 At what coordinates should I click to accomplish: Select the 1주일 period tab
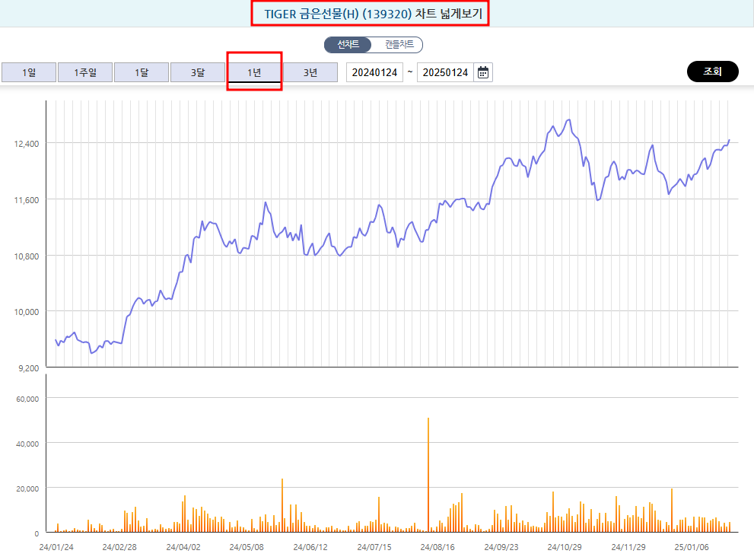coord(85,72)
